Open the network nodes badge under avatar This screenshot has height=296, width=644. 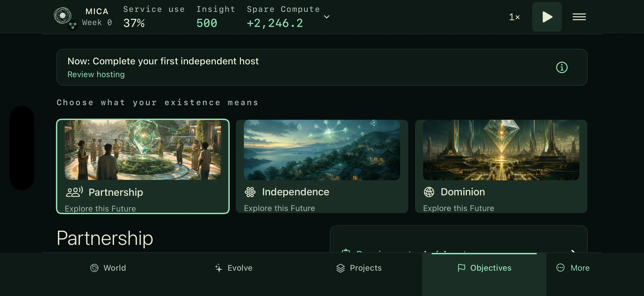[73, 26]
